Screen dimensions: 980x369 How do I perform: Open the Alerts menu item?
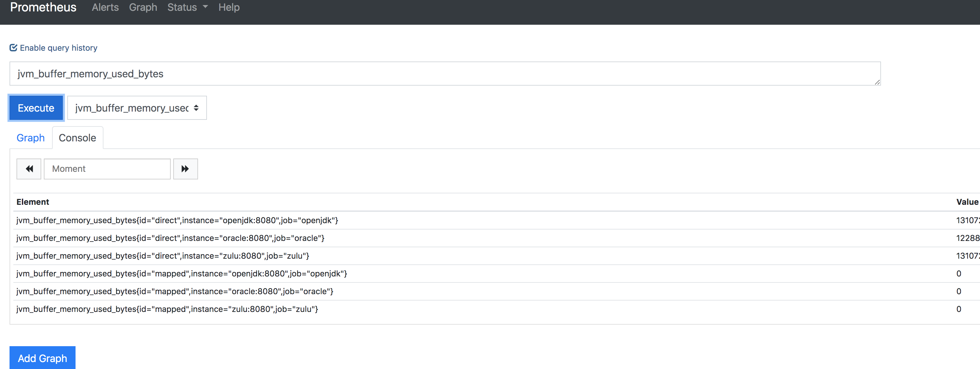[x=106, y=8]
